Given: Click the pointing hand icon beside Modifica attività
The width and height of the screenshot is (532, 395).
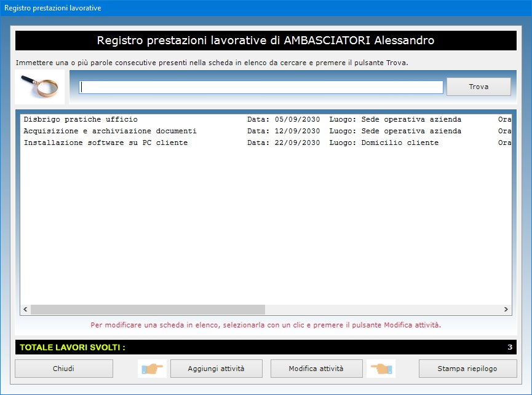Looking at the screenshot, I should pos(381,369).
